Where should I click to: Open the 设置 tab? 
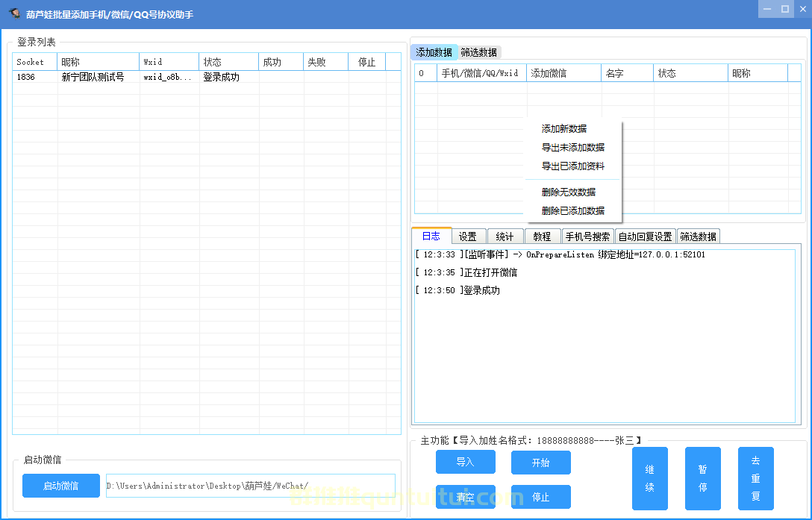pos(468,236)
